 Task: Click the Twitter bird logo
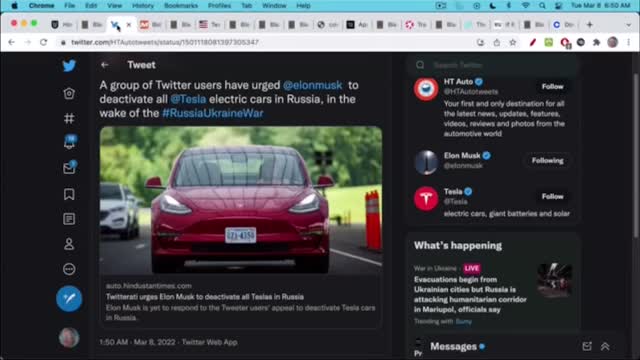(69, 66)
